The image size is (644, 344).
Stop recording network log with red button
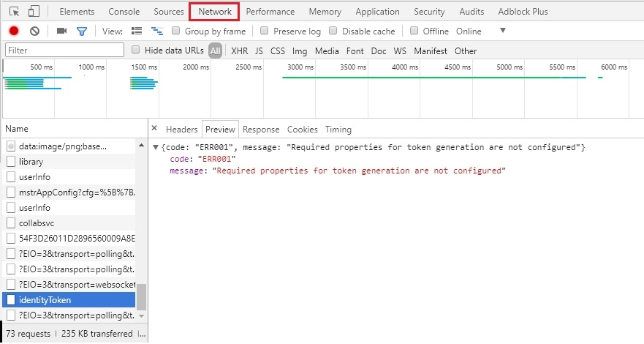[x=14, y=31]
